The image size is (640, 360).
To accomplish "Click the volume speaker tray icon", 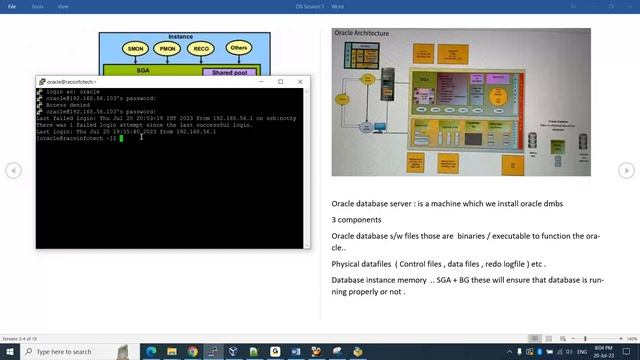I will 569,352.
